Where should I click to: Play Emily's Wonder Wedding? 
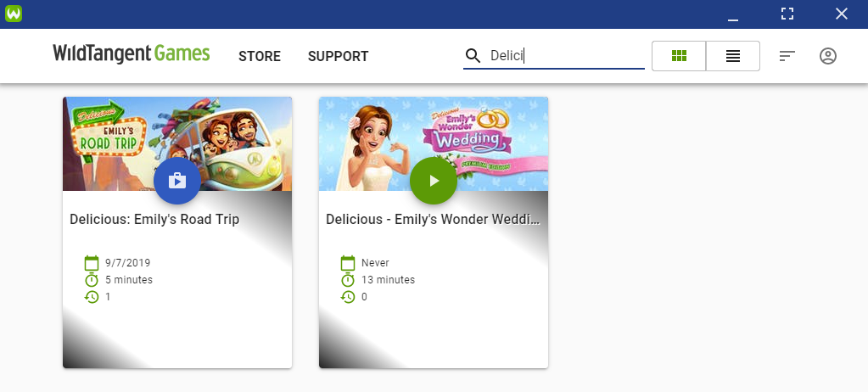coord(434,181)
